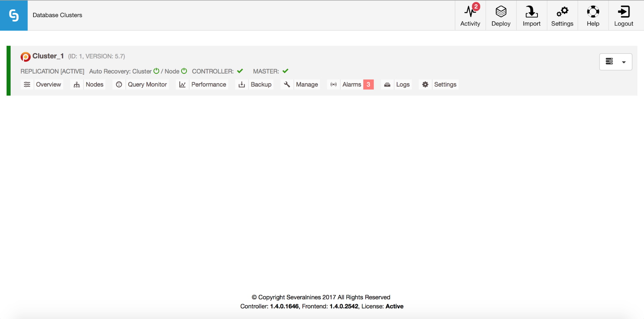
Task: Click the Severalnines logo in header
Action: coord(14,15)
